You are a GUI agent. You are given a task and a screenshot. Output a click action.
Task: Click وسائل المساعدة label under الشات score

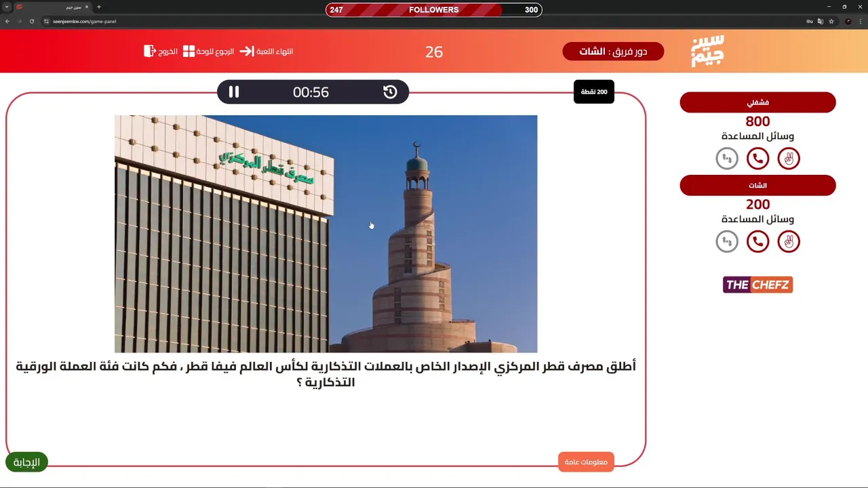pyautogui.click(x=757, y=219)
